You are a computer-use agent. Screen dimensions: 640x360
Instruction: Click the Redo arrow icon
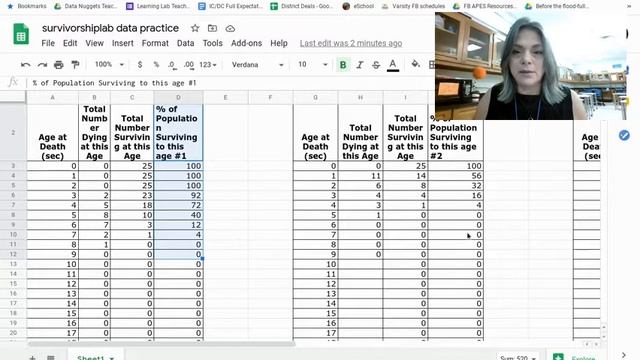42,65
